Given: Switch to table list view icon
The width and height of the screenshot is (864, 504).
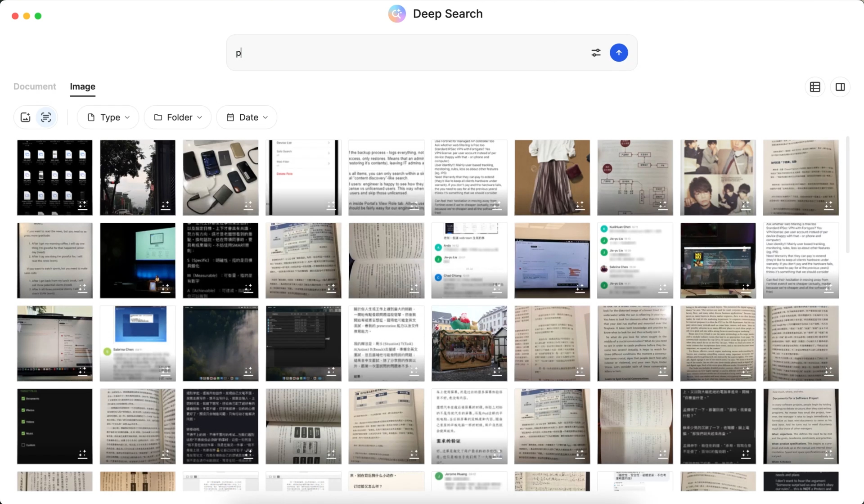Looking at the screenshot, I should point(815,87).
